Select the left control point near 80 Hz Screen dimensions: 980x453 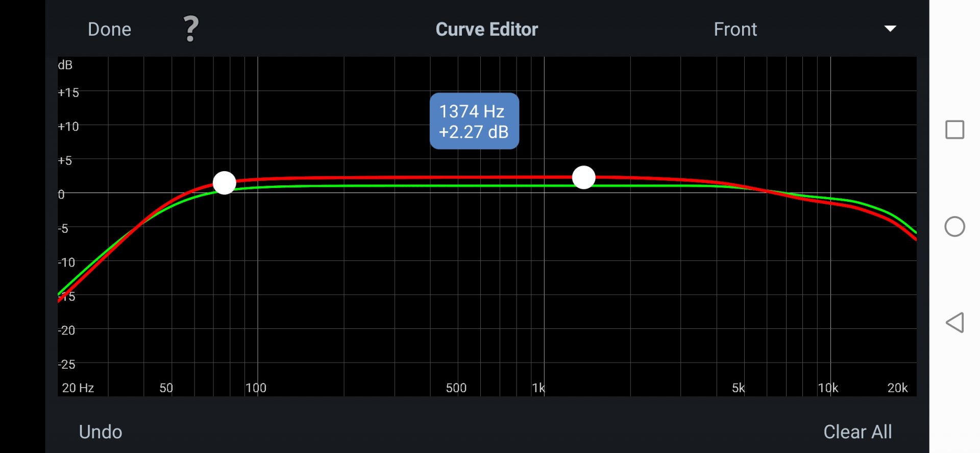[x=224, y=182]
